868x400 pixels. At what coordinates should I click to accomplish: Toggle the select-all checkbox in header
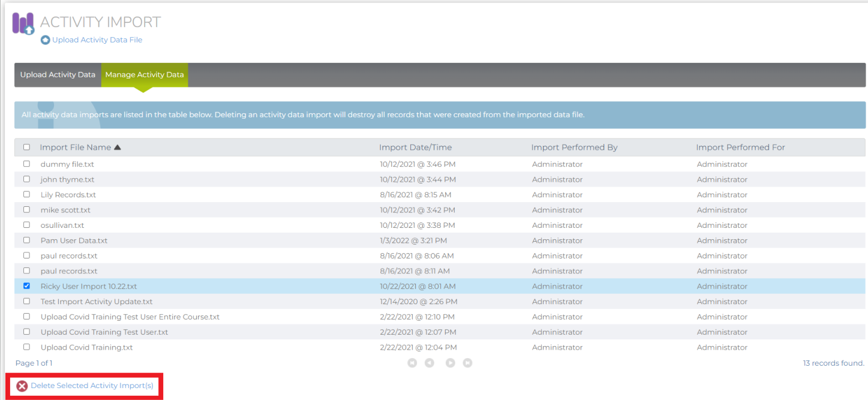26,147
